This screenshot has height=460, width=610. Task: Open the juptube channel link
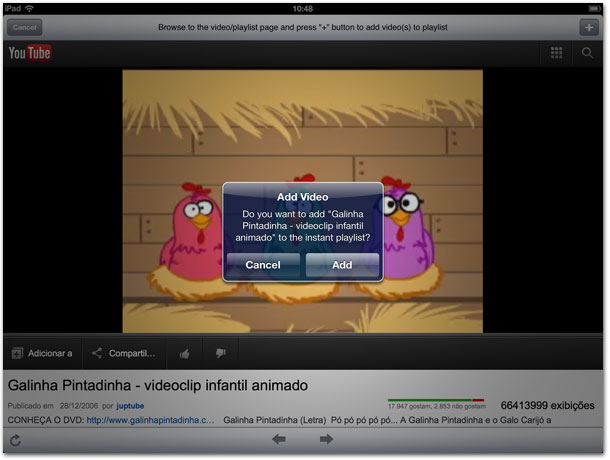130,406
